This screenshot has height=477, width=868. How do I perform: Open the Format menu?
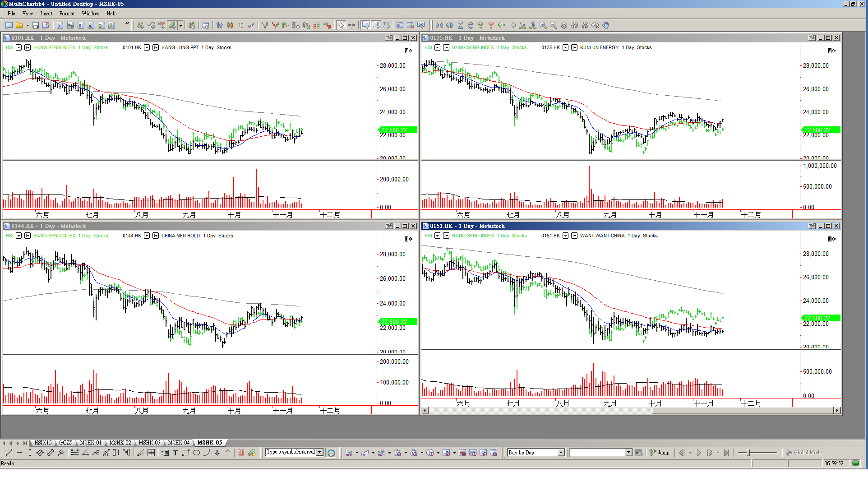[67, 14]
